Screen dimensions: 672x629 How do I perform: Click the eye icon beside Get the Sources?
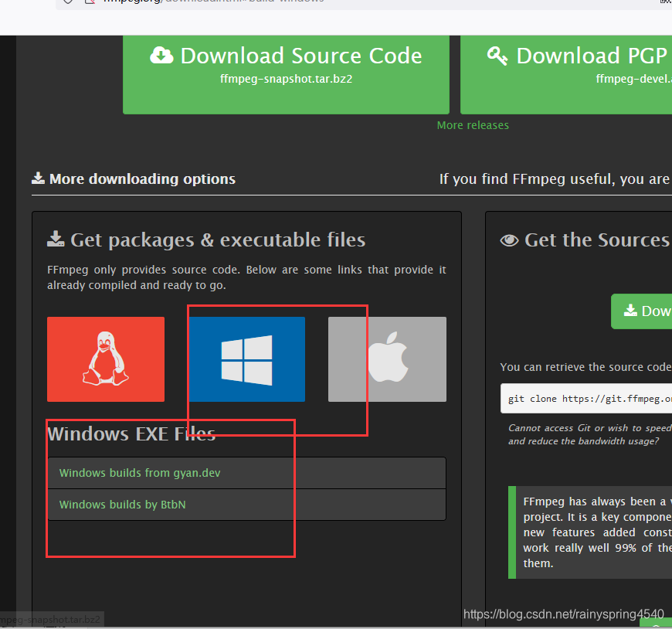[509, 240]
